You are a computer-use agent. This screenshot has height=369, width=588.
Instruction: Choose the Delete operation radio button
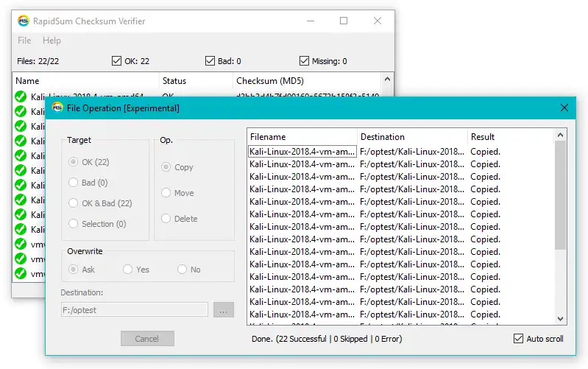166,219
